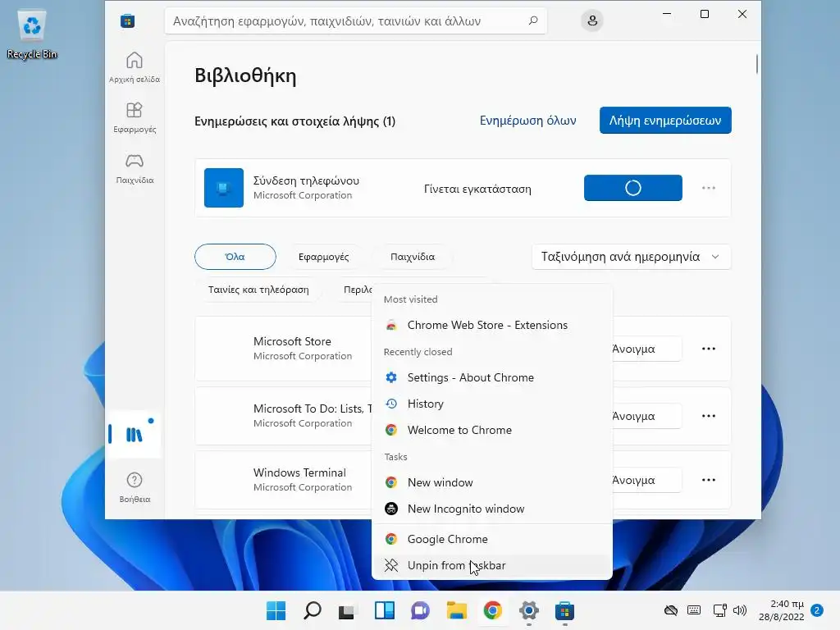Choose Google Chrome in the jump list
Screen dimensions: 840x630
[492, 539]
